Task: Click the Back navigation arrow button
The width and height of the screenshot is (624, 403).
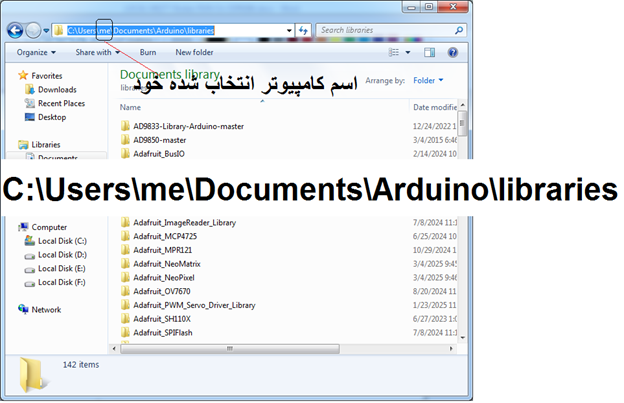Action: click(17, 30)
